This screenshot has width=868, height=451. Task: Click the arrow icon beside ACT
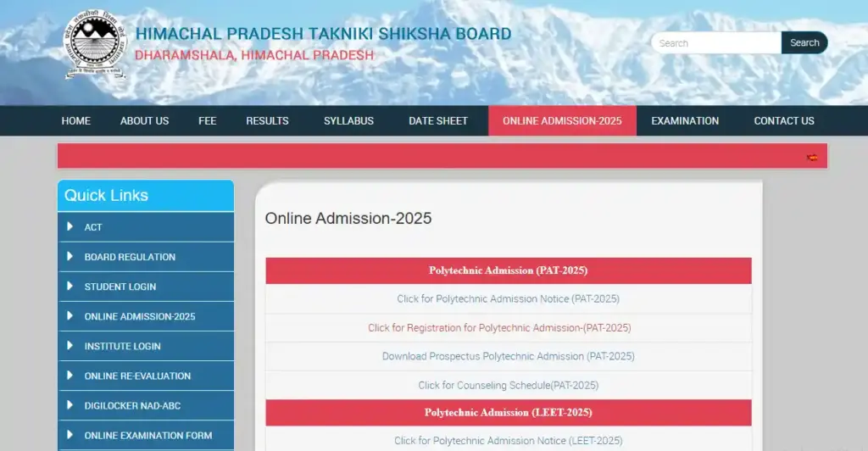(70, 226)
